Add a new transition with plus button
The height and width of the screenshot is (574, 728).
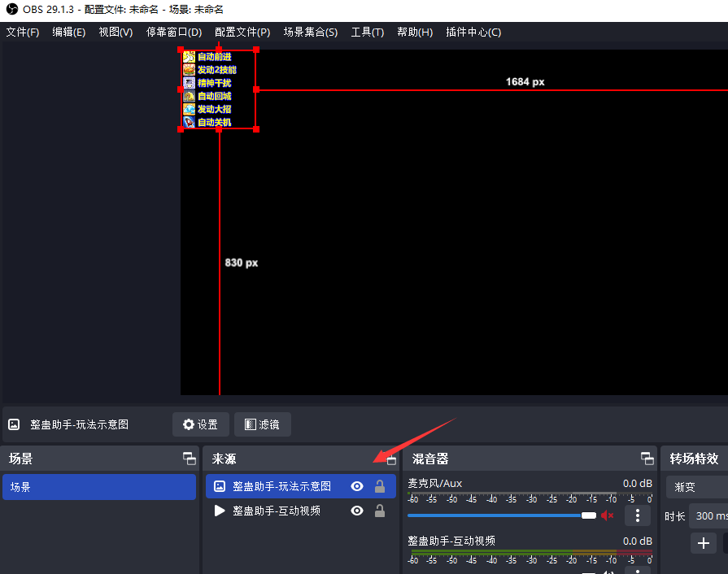tap(704, 543)
